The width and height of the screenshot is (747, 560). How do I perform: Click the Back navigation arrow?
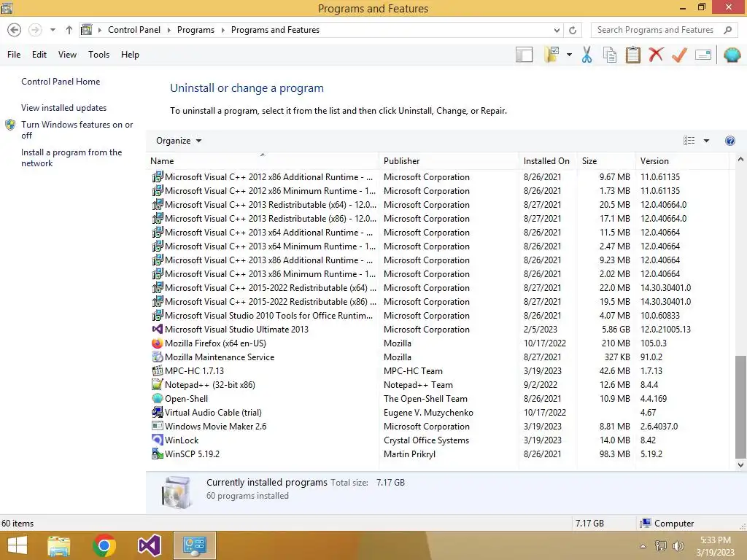pyautogui.click(x=15, y=30)
